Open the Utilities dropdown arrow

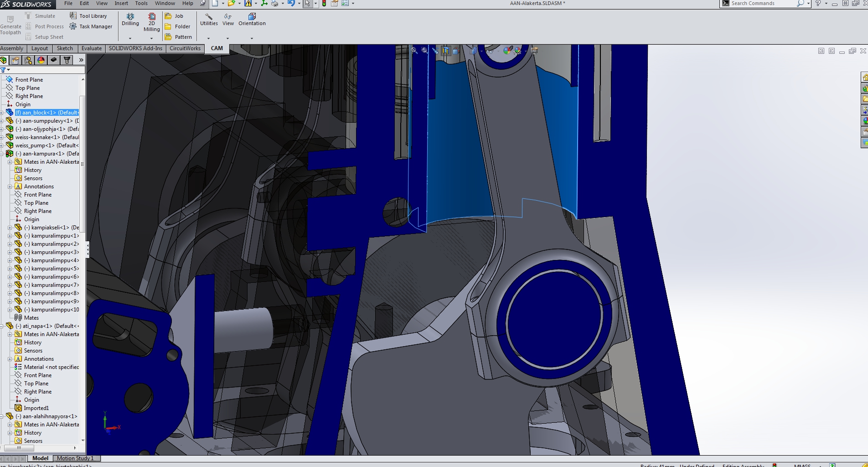click(x=208, y=38)
